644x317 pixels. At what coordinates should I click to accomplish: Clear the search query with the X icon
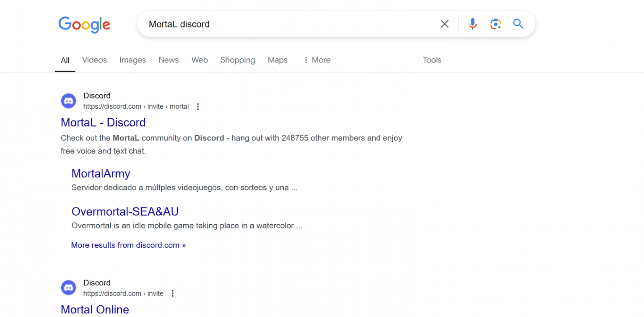coord(444,24)
